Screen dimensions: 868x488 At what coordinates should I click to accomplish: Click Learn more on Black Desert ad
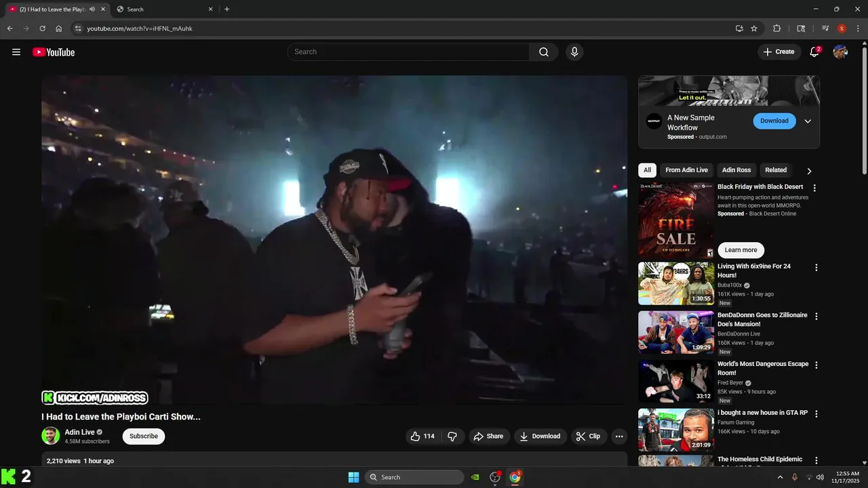pos(741,250)
